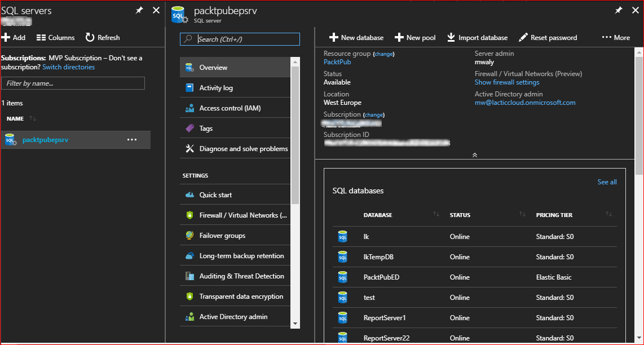Click the Failover groups globe icon

[189, 235]
